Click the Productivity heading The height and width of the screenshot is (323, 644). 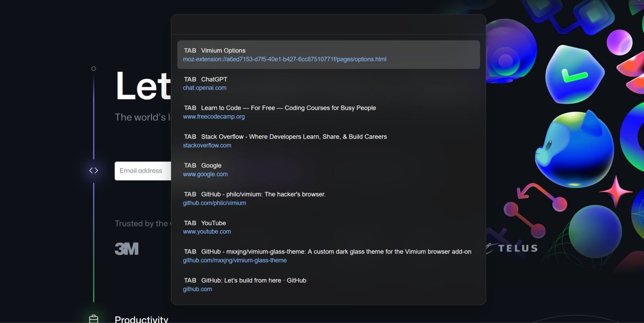142,319
